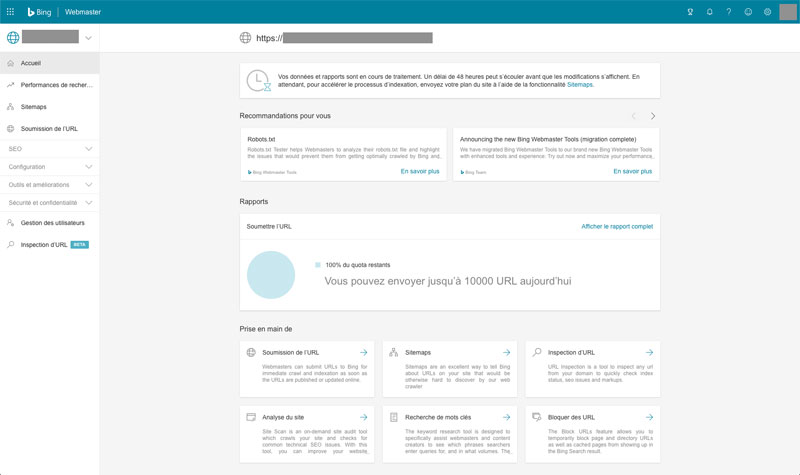
Task: Click the Performances chart line icon
Action: pyautogui.click(x=10, y=85)
